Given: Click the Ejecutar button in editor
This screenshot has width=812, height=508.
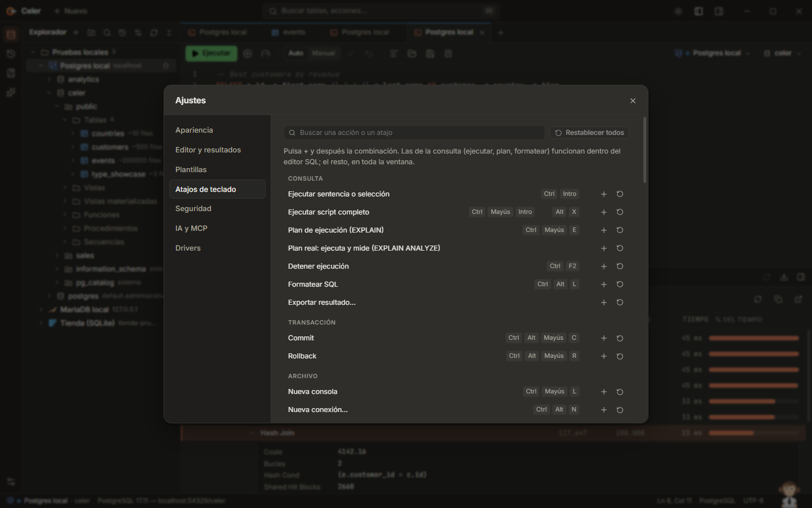Looking at the screenshot, I should 211,54.
